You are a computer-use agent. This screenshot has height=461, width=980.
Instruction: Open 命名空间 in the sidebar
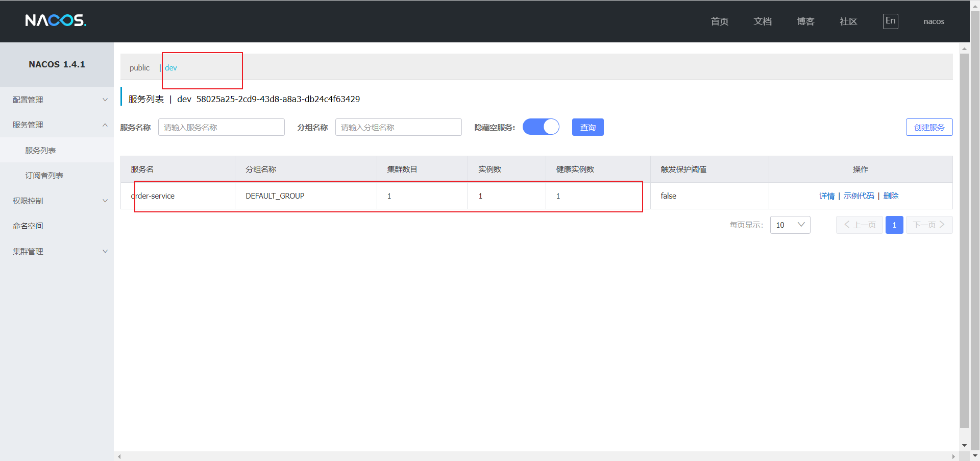click(x=57, y=226)
